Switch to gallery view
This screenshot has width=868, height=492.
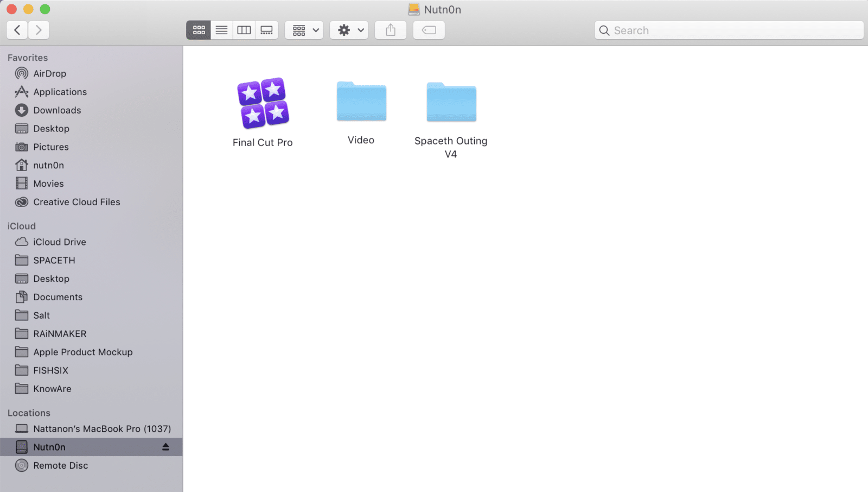tap(266, 30)
